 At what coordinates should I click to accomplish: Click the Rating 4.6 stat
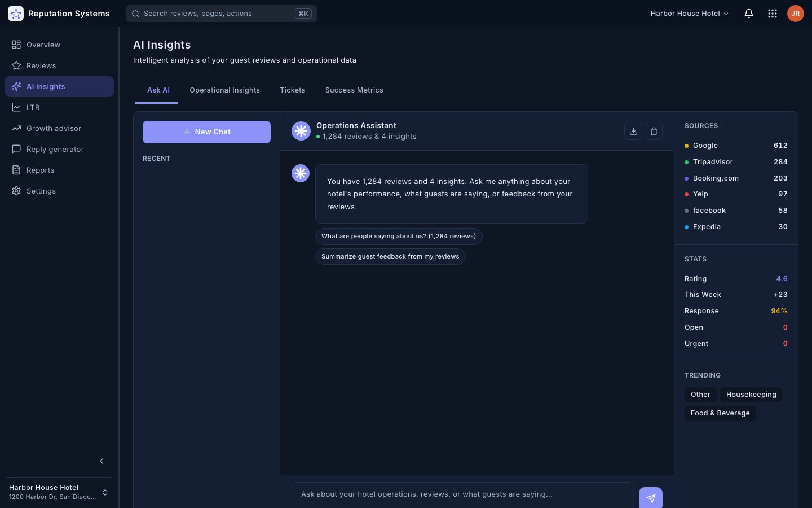click(736, 279)
